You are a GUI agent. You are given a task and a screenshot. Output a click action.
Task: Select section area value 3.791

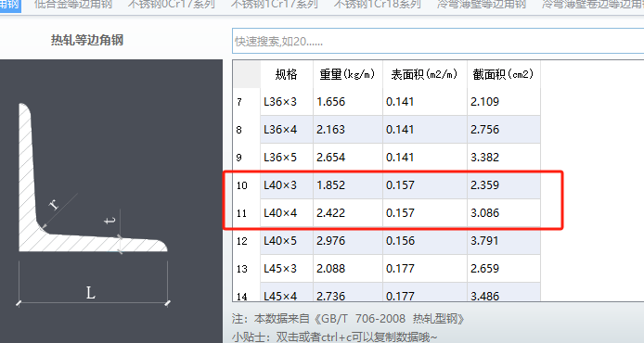pos(504,241)
